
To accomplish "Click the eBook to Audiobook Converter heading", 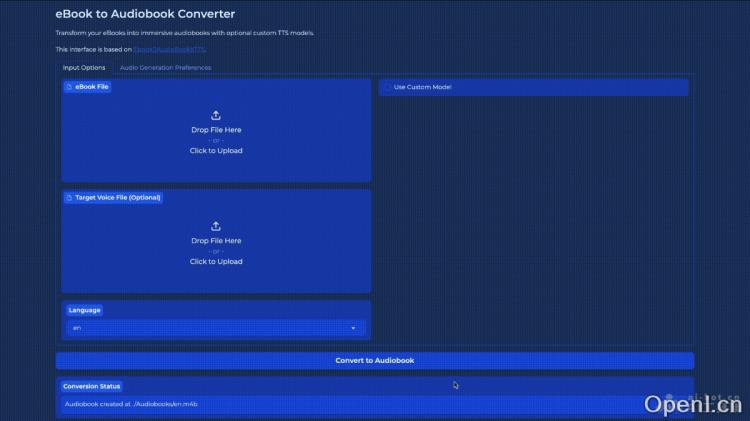I will click(x=146, y=14).
